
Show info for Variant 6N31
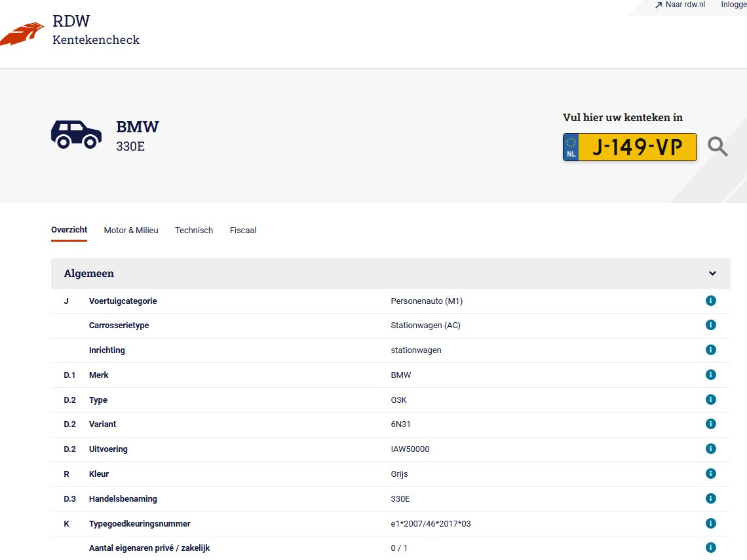pos(710,424)
